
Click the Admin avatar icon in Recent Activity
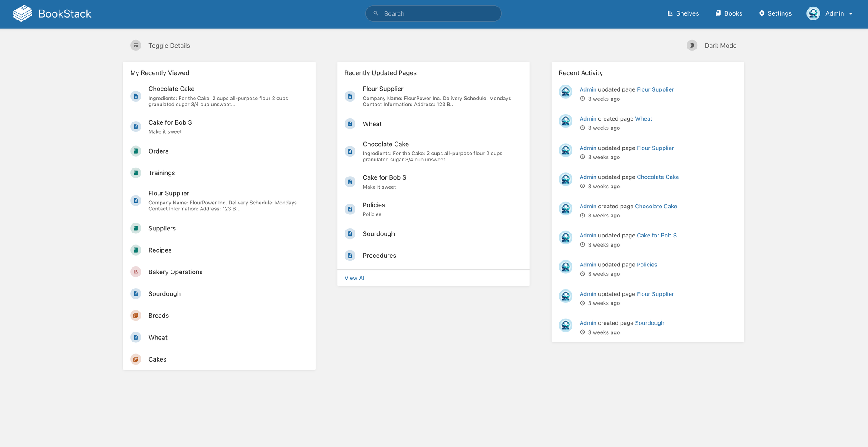(x=566, y=92)
